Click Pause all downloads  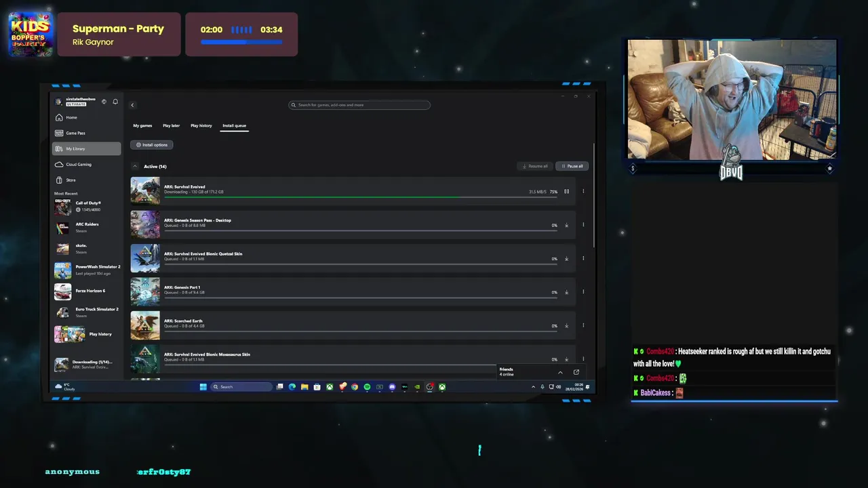pos(572,166)
